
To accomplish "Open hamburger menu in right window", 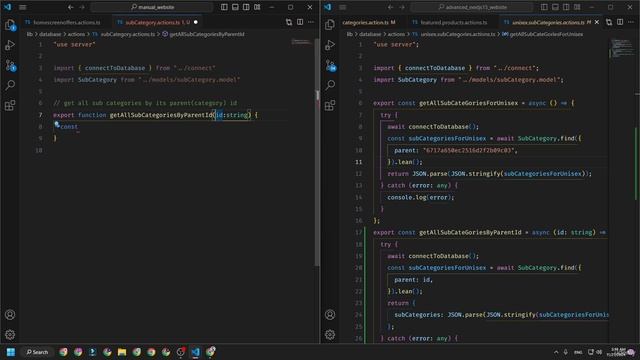I will coord(343,7).
